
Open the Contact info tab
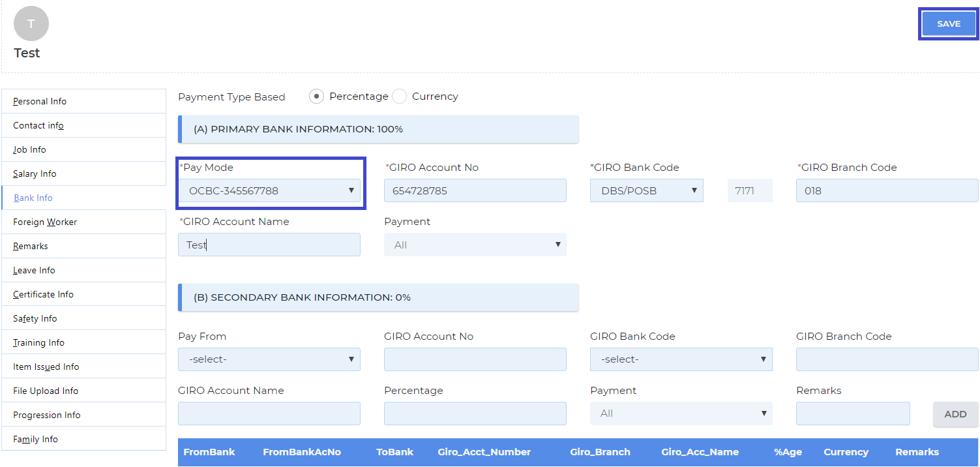[83, 125]
